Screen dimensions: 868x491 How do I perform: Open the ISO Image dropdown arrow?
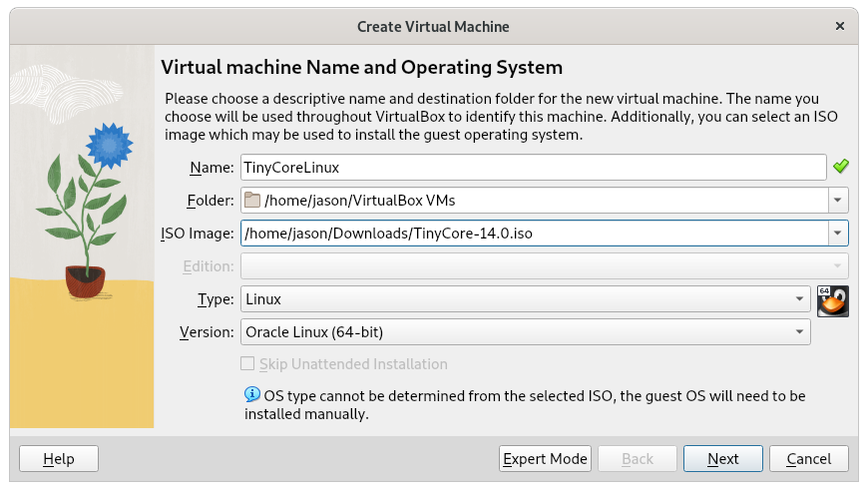coord(838,234)
